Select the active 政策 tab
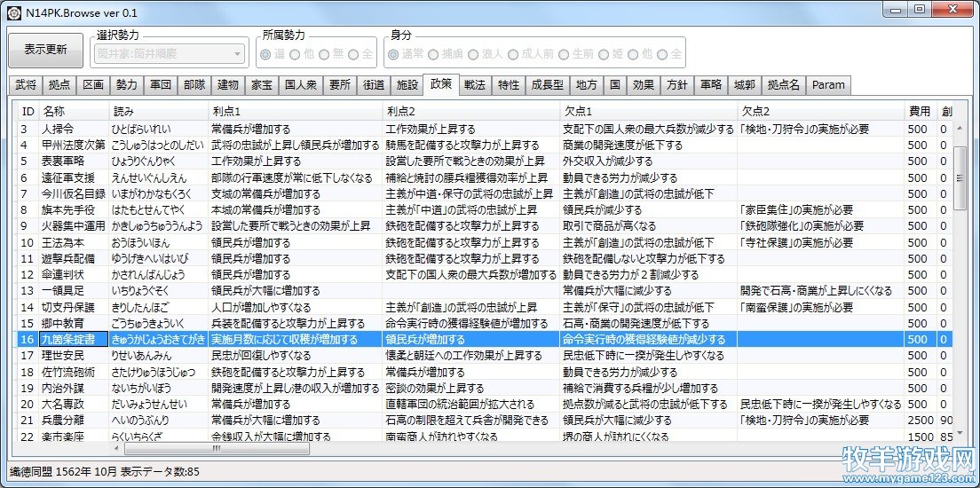Image resolution: width=980 pixels, height=488 pixels. (441, 83)
